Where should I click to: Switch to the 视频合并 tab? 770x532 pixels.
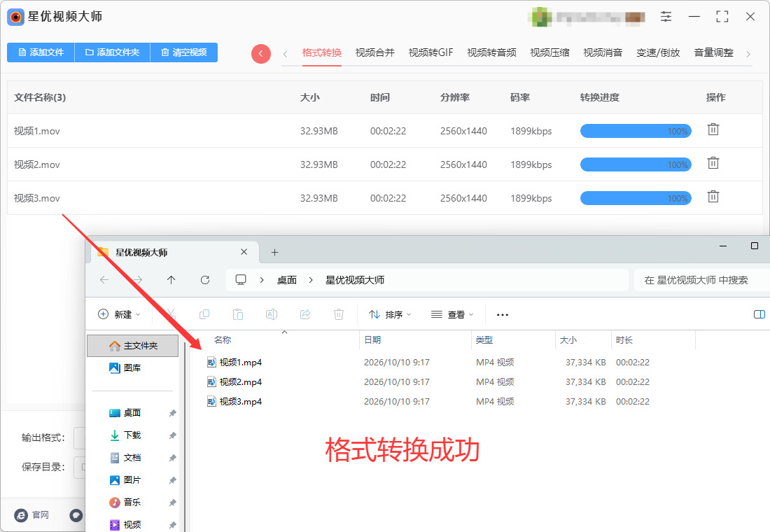pyautogui.click(x=374, y=52)
